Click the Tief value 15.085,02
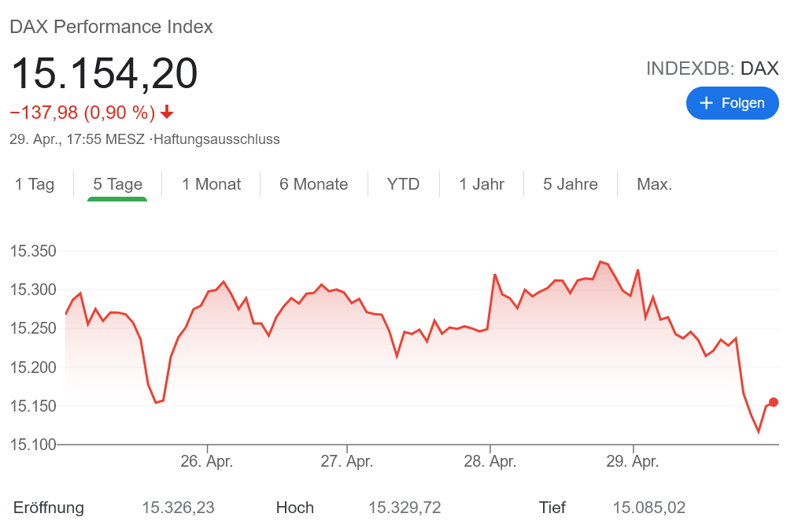Image resolution: width=798 pixels, height=532 pixels. (x=648, y=508)
